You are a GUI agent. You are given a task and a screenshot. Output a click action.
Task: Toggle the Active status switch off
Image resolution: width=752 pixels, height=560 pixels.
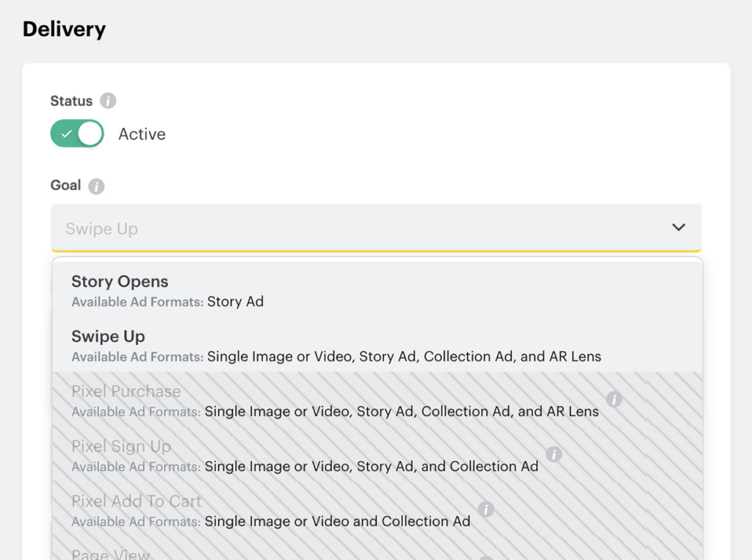point(76,134)
